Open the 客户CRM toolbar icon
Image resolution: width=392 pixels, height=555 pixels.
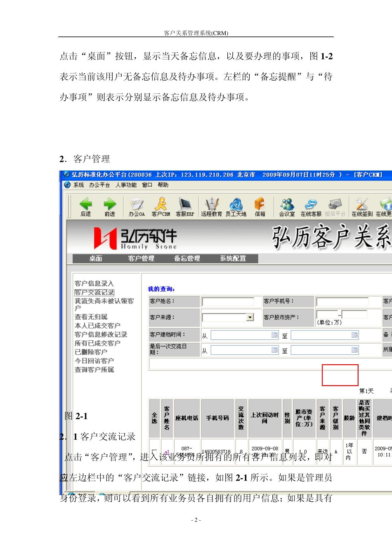click(161, 204)
